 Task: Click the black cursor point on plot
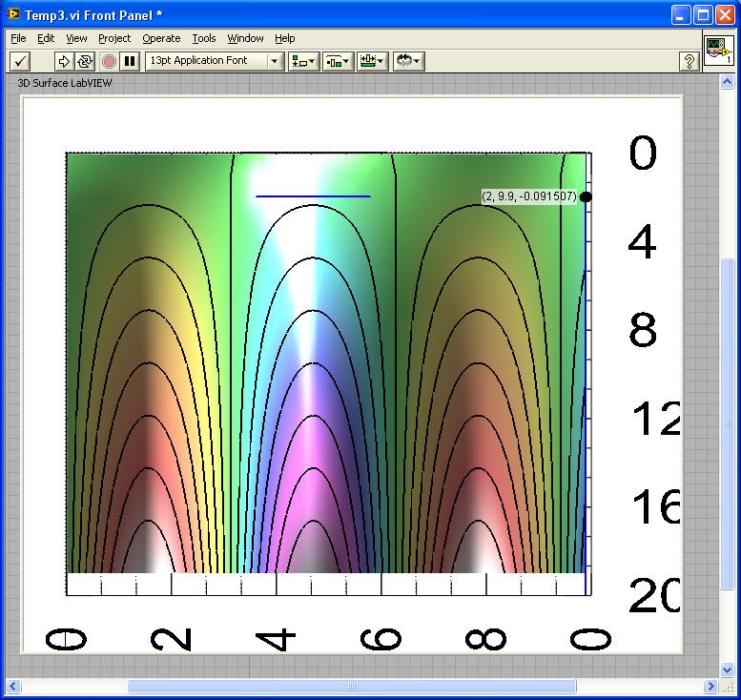click(x=586, y=196)
